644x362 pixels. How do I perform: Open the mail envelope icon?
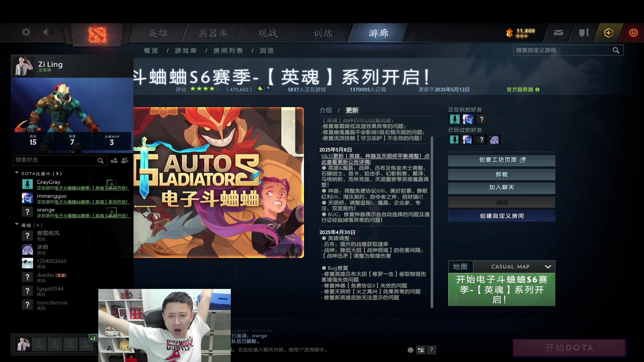tap(558, 33)
